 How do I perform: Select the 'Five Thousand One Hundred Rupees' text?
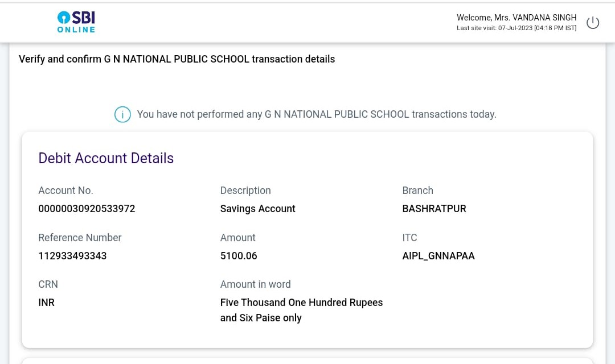[301, 303]
